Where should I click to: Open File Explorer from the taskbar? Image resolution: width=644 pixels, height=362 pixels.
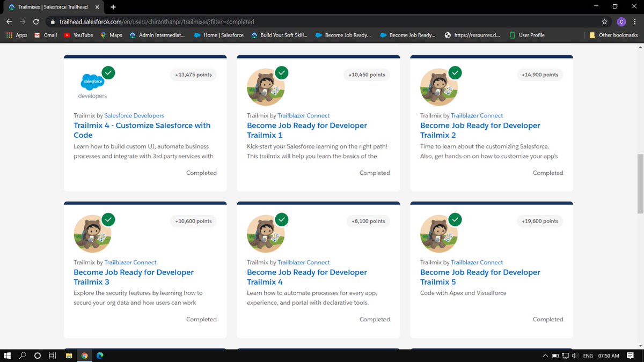[69, 355]
